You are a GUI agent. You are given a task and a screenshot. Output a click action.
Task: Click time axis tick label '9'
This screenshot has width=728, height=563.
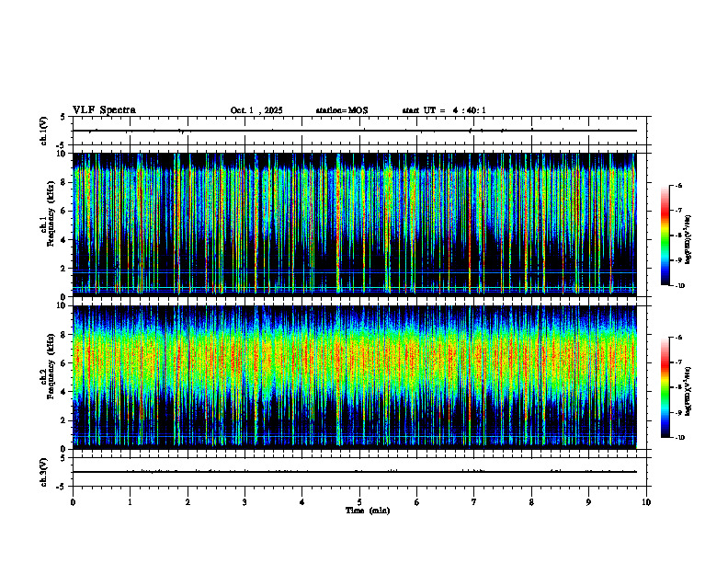pyautogui.click(x=588, y=502)
